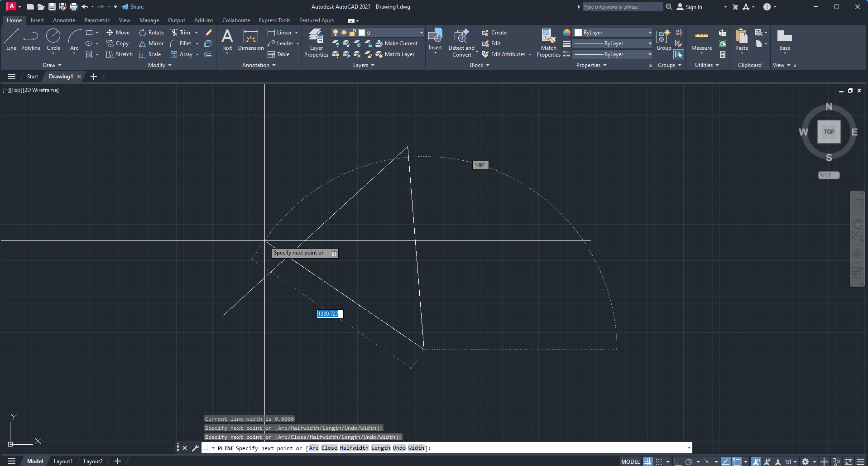The height and width of the screenshot is (466, 868).
Task: Switch to the Annotate ribbon tab
Action: (x=64, y=20)
